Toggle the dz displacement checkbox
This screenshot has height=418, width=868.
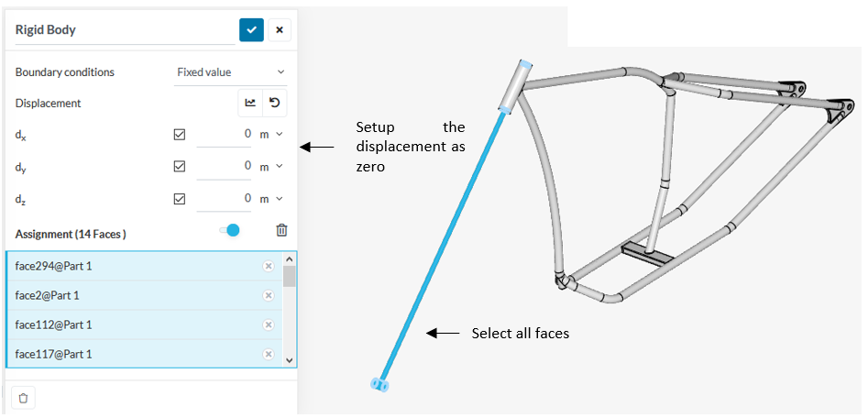tap(180, 199)
